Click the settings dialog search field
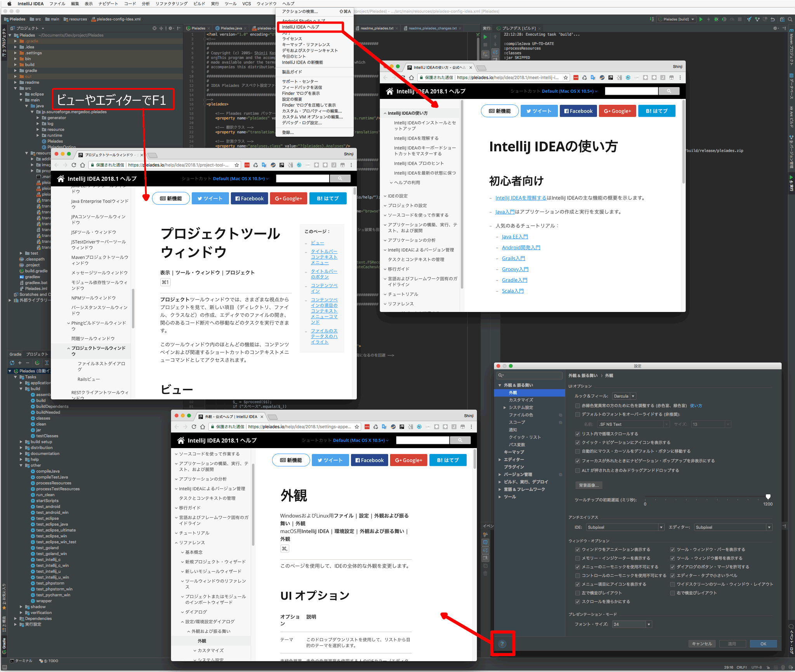Screen dimensions: 795x672 pos(529,375)
